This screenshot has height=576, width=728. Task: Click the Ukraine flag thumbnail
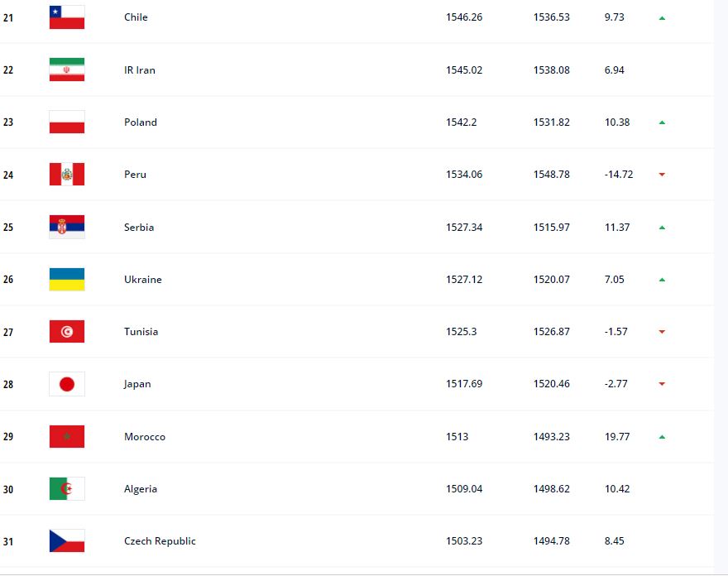click(x=67, y=279)
